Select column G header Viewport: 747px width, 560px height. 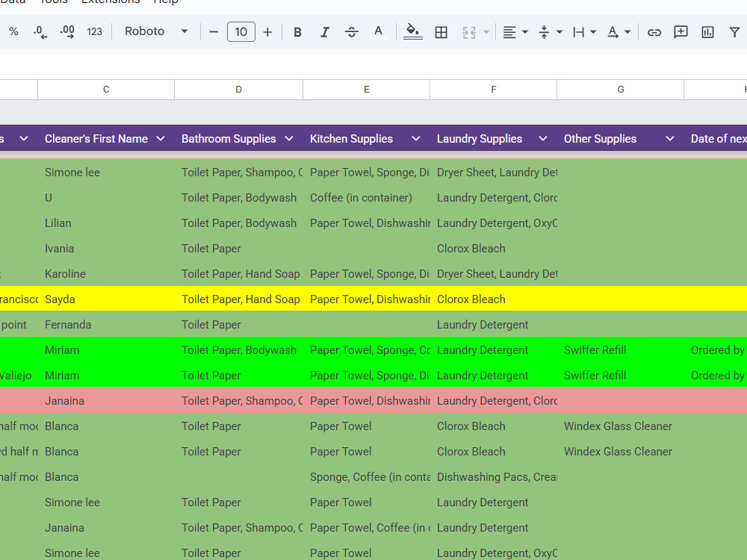tap(620, 90)
